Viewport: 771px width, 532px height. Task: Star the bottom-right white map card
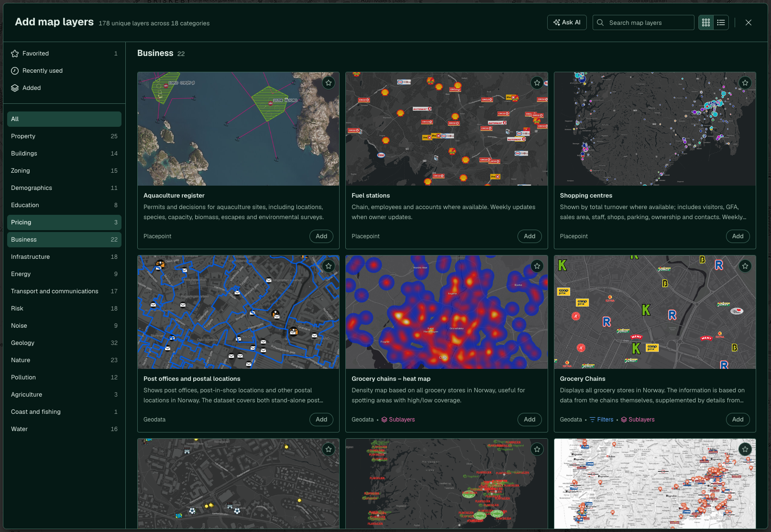pyautogui.click(x=745, y=449)
